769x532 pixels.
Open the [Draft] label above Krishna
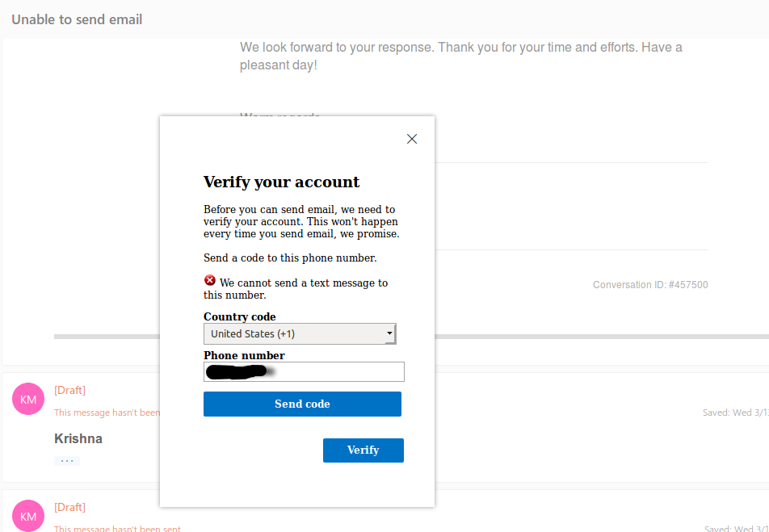[69, 390]
